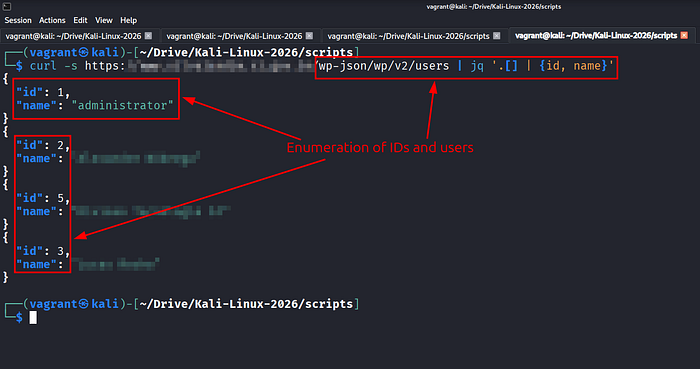Click the text "id": 5,

[43, 198]
